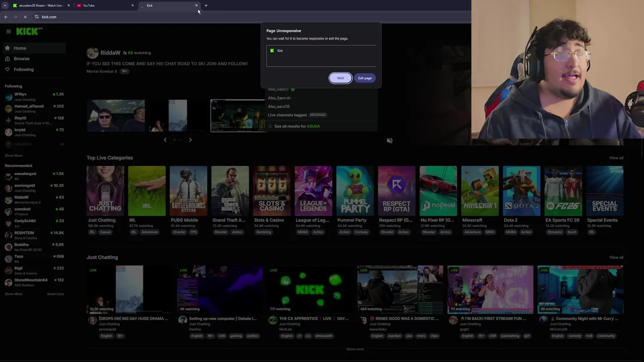Open Minecraft category card
This screenshot has height=362, width=644.
point(480,191)
